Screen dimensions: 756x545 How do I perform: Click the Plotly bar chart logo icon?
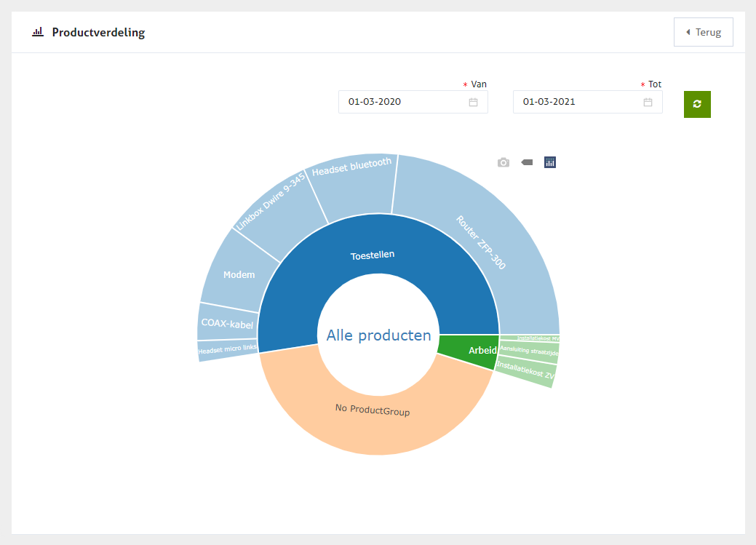pos(550,162)
